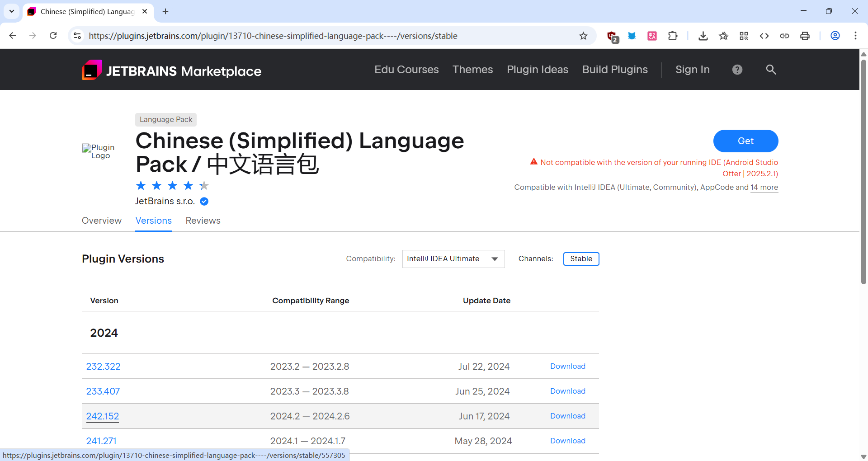Viewport: 868px width, 461px height.
Task: Expand the IntelliJ IDEA Ultimate compatibility dropdown
Action: [453, 259]
